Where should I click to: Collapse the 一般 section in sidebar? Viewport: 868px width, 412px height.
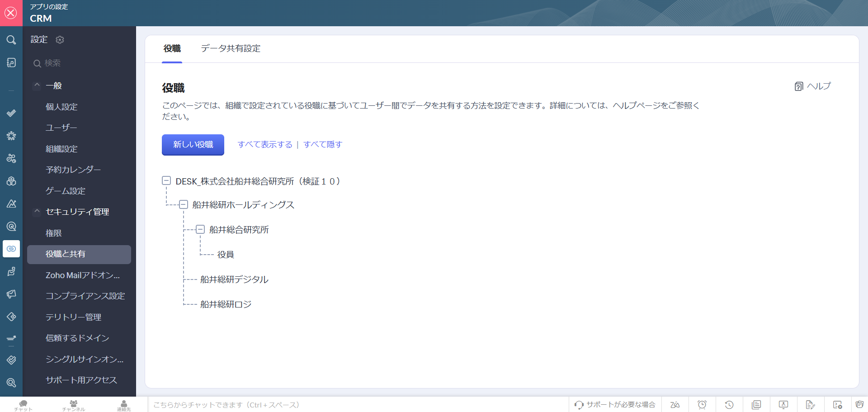click(x=37, y=85)
